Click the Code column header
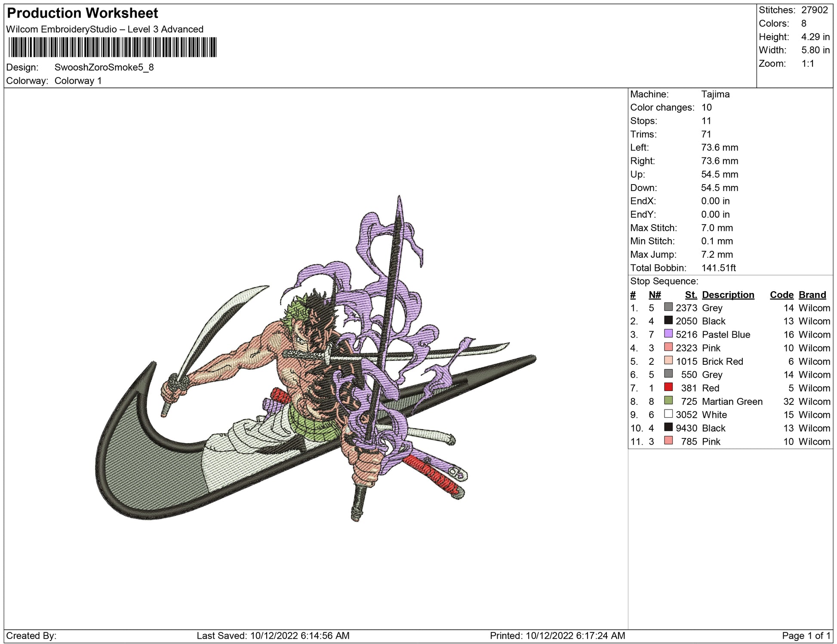 click(782, 295)
